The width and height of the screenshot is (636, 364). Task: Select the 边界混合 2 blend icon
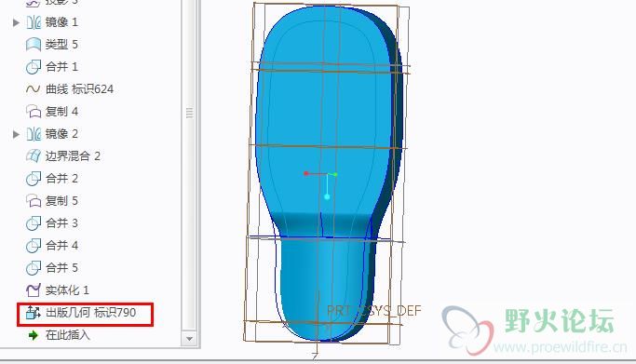(x=34, y=156)
